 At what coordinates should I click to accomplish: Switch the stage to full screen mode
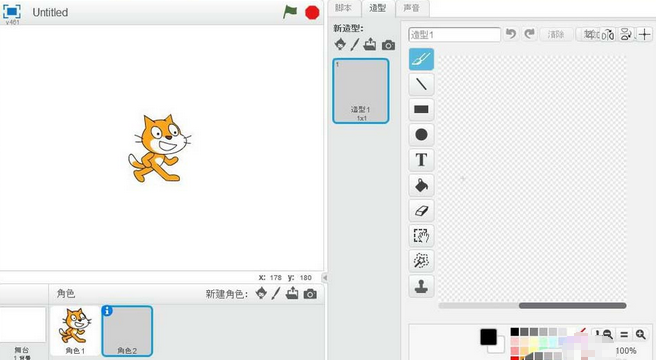click(12, 11)
